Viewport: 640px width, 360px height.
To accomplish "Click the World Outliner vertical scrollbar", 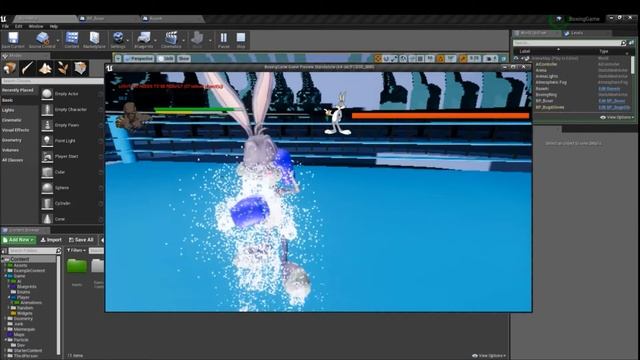I will 633,65.
